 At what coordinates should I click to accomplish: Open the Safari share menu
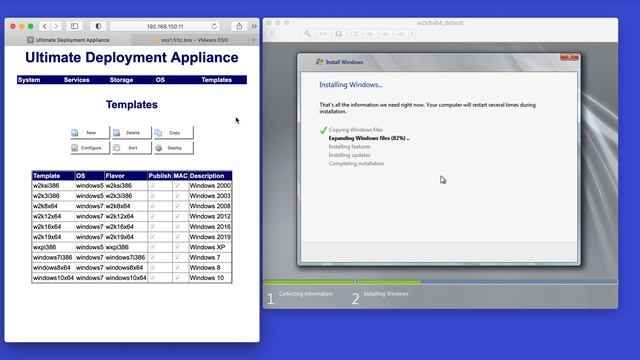point(239,26)
